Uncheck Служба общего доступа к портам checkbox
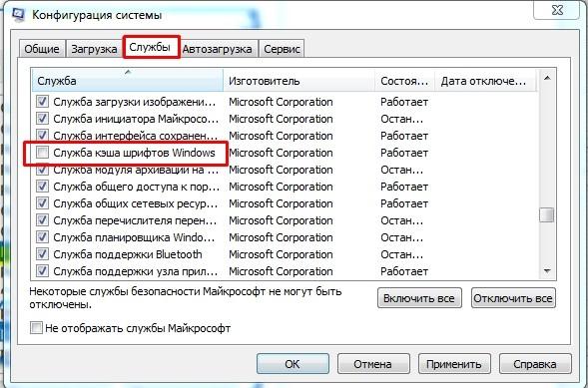Screen dimensions: 588x388 42,187
